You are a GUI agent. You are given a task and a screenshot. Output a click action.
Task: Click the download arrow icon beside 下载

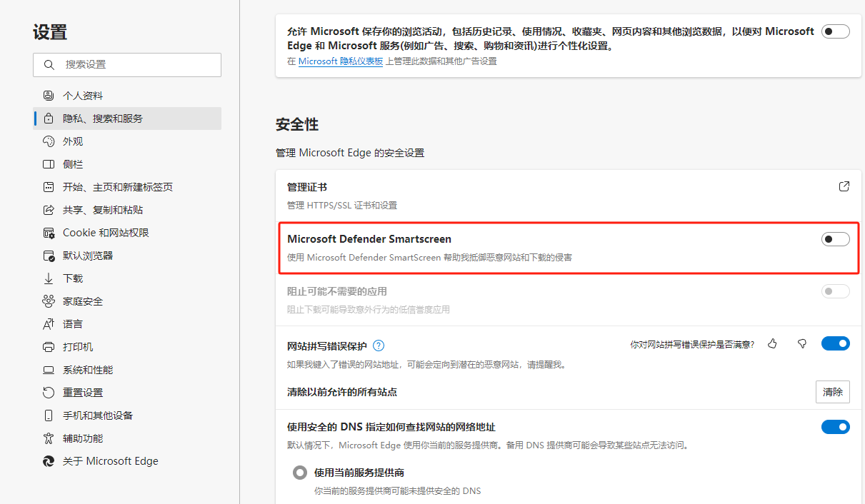tap(49, 278)
